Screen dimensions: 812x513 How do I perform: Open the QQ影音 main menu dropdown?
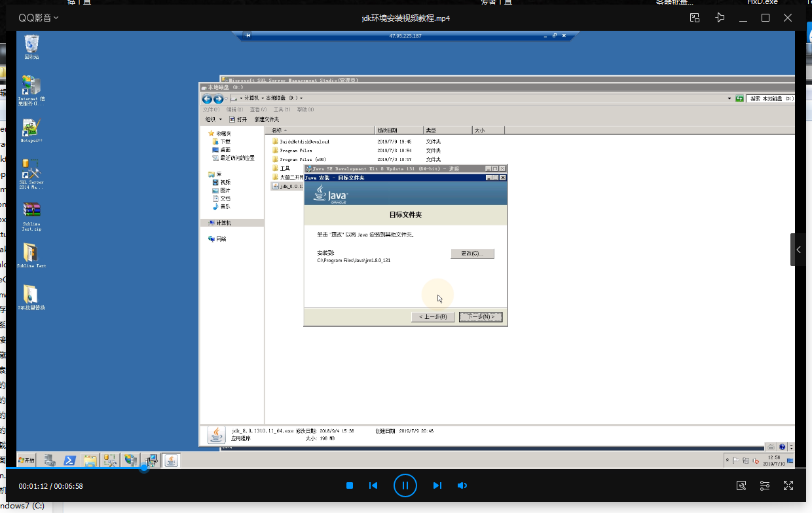[38, 18]
